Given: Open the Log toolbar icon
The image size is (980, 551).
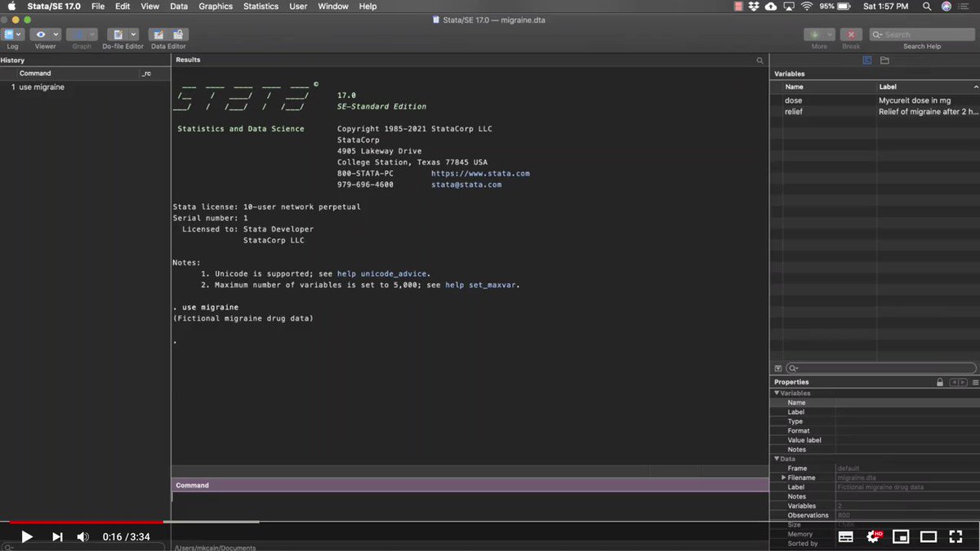Looking at the screenshot, I should [x=10, y=34].
